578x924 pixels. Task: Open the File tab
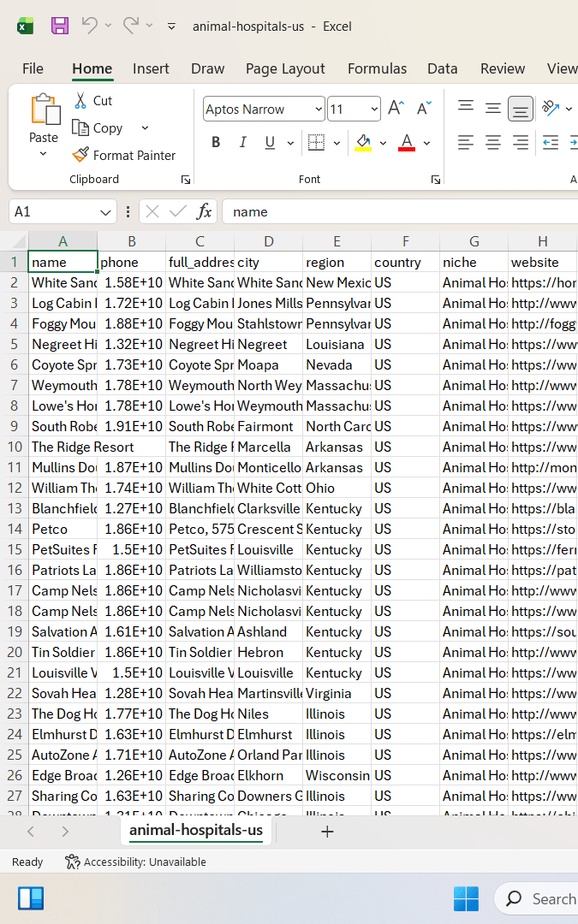pos(33,69)
